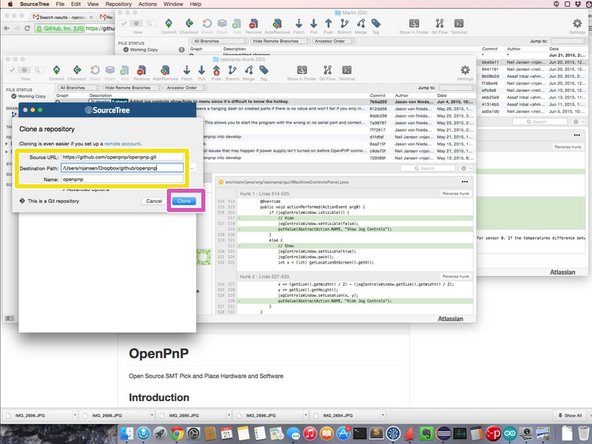The height and width of the screenshot is (444, 592).
Task: Open Settings gear in openpnp-trunk window
Action: (x=465, y=70)
